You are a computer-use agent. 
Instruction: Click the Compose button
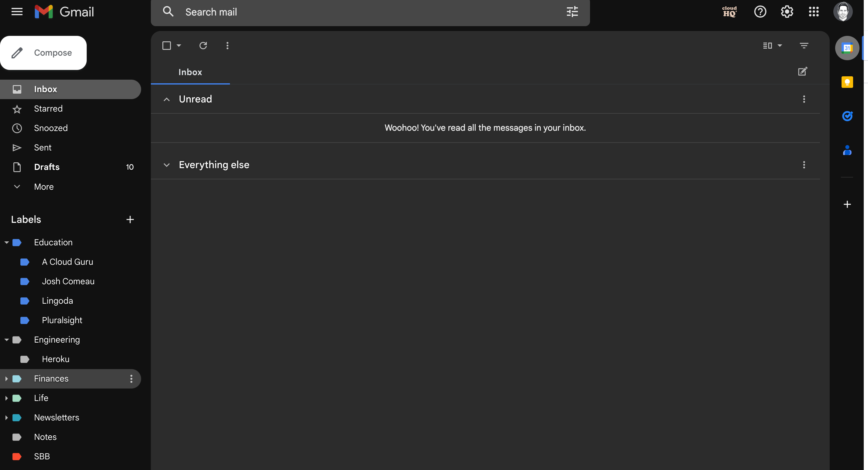[43, 53]
